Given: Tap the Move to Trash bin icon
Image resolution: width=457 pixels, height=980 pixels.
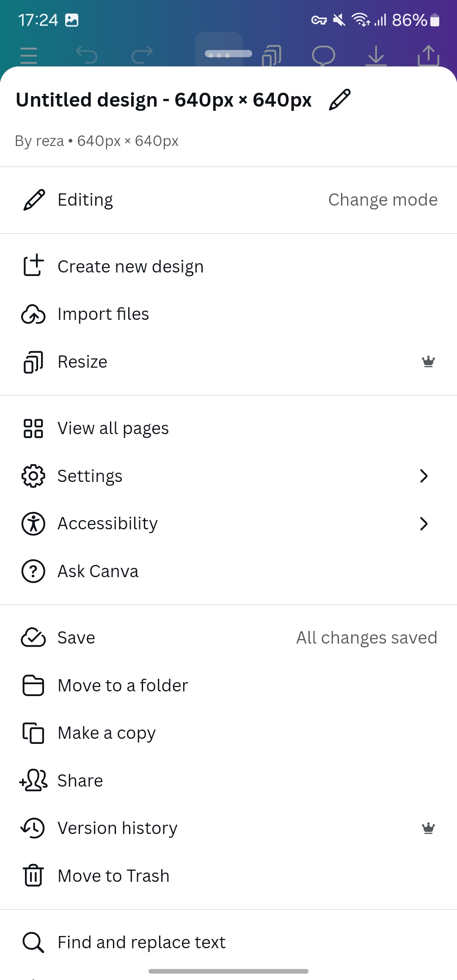Looking at the screenshot, I should click(33, 875).
